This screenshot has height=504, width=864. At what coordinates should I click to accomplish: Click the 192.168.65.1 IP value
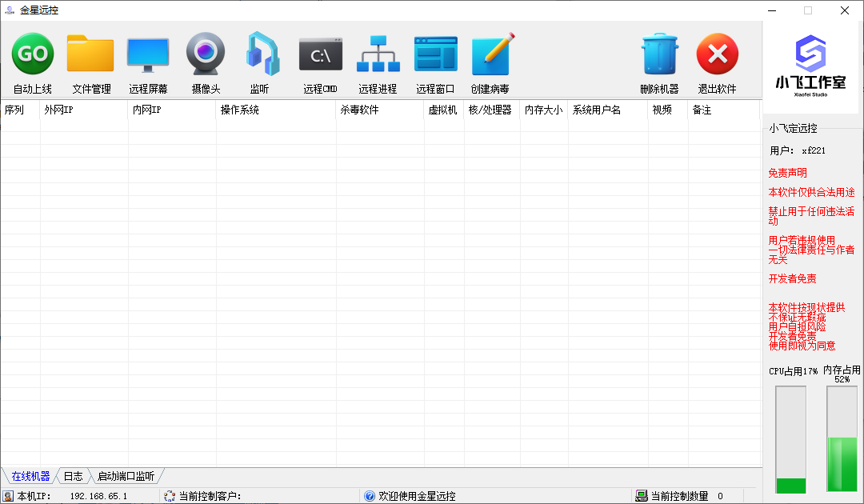98,496
